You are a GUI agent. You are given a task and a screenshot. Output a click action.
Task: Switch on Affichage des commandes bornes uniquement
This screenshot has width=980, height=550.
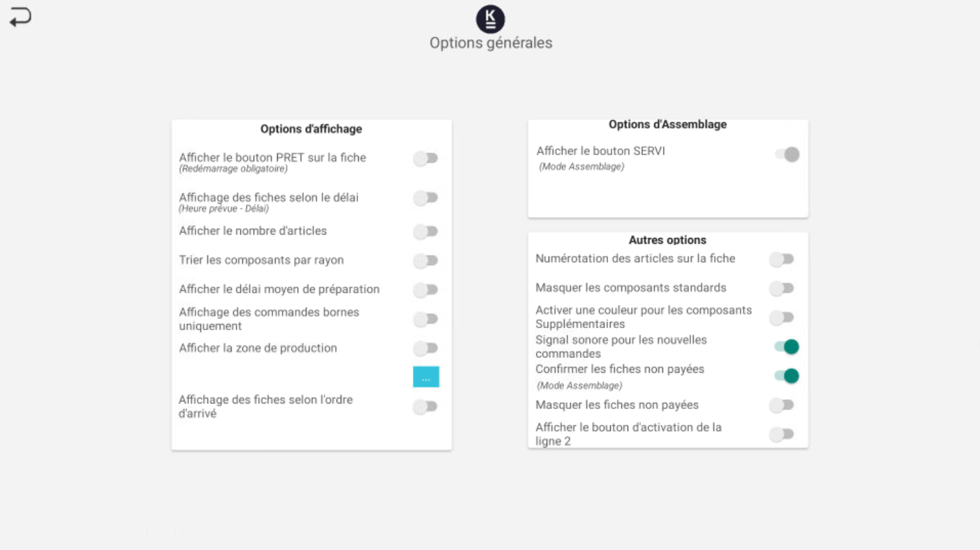tap(425, 319)
